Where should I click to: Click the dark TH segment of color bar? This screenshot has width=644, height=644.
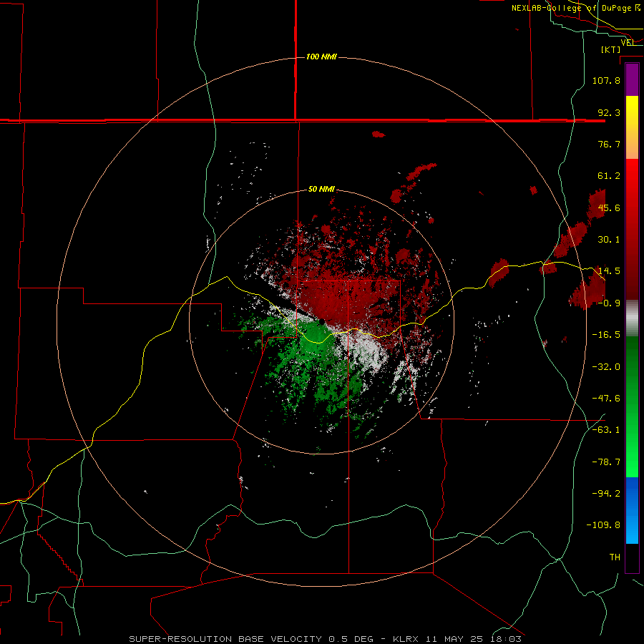(x=632, y=557)
